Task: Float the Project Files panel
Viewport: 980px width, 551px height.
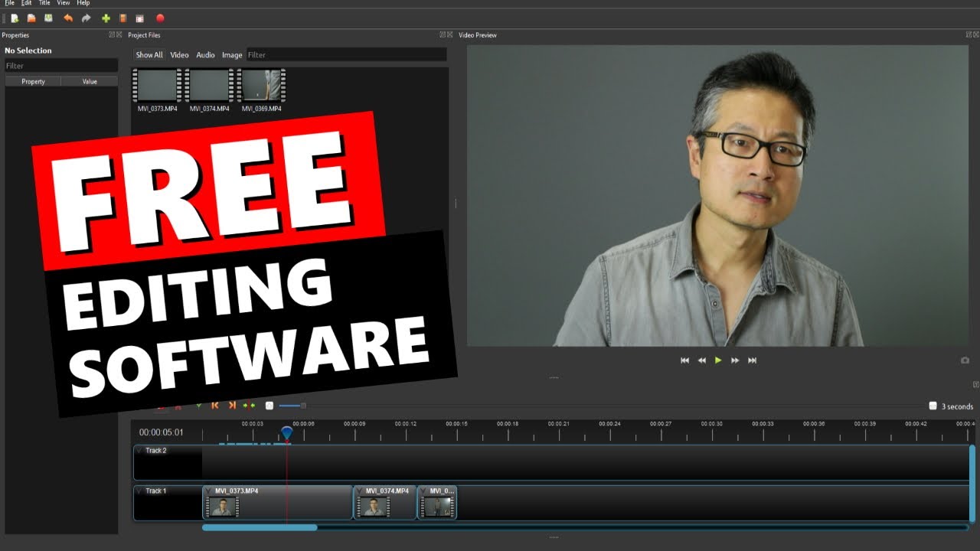Action: (443, 34)
